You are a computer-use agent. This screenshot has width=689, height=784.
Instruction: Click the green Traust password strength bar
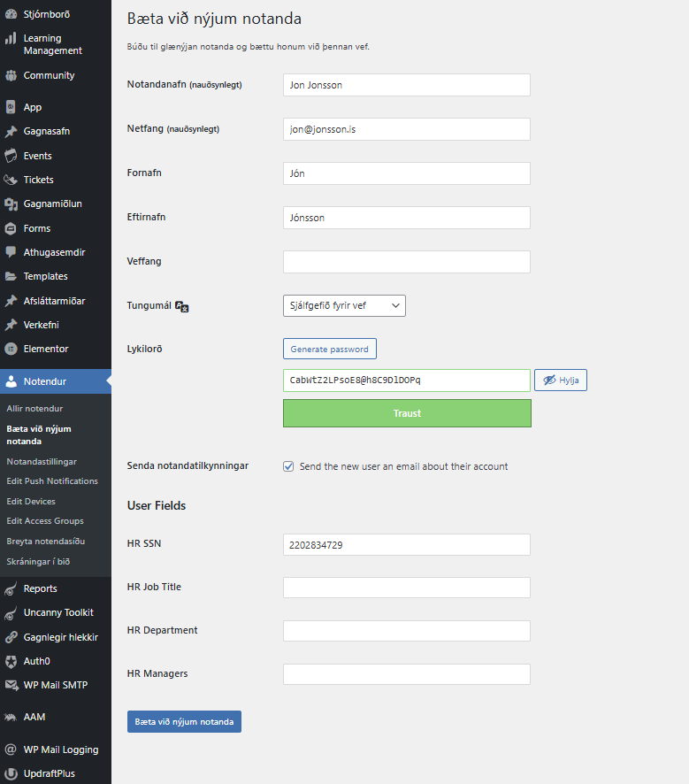click(407, 413)
